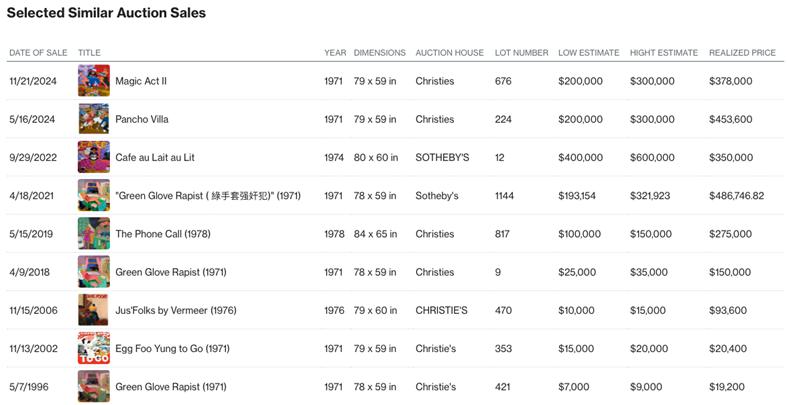This screenshot has width=787, height=405.
Task: Select the Egg Foo Yung to Go title
Action: click(173, 348)
